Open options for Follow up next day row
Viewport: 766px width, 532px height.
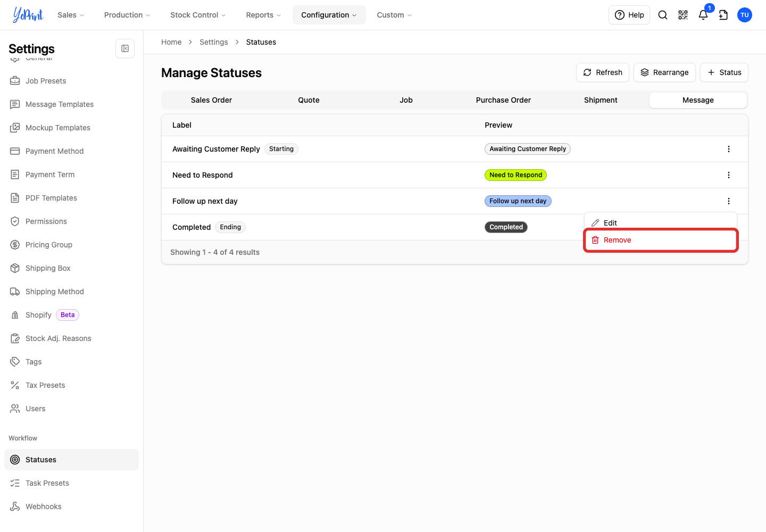[729, 201]
